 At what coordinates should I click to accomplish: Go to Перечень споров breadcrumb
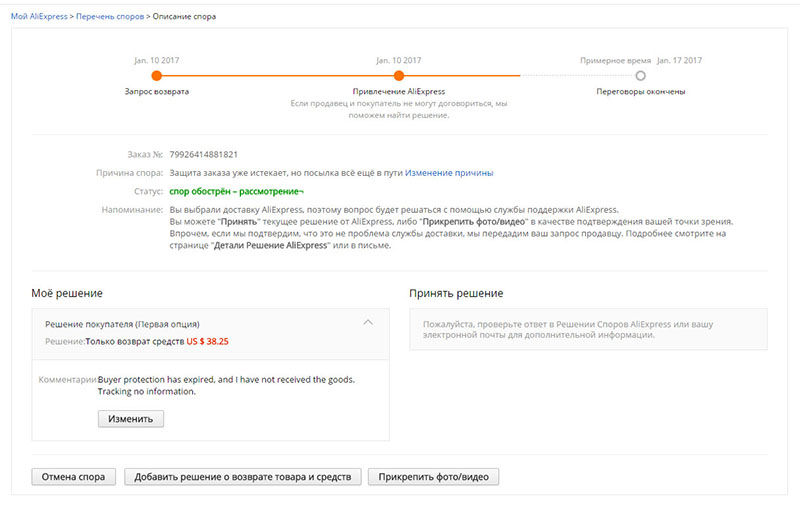[x=111, y=17]
